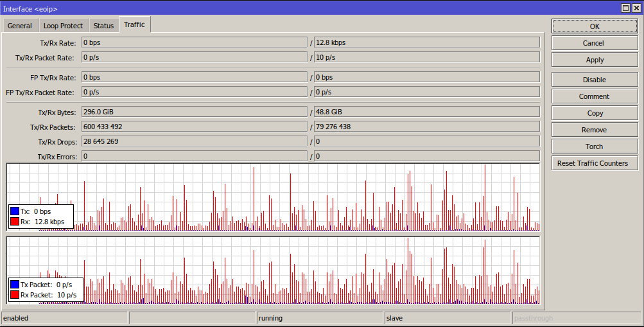
Task: Disable the eoip interface
Action: click(x=594, y=80)
